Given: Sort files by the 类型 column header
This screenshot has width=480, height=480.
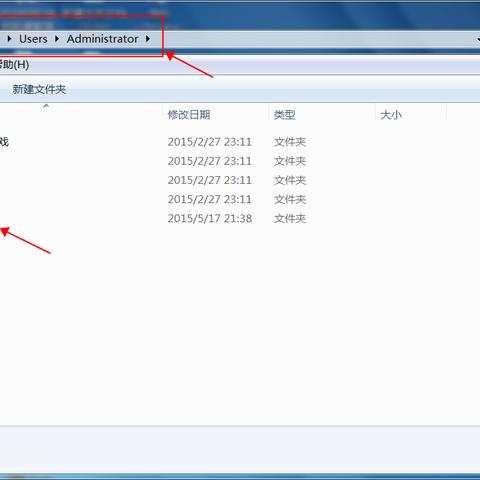Looking at the screenshot, I should [x=284, y=115].
